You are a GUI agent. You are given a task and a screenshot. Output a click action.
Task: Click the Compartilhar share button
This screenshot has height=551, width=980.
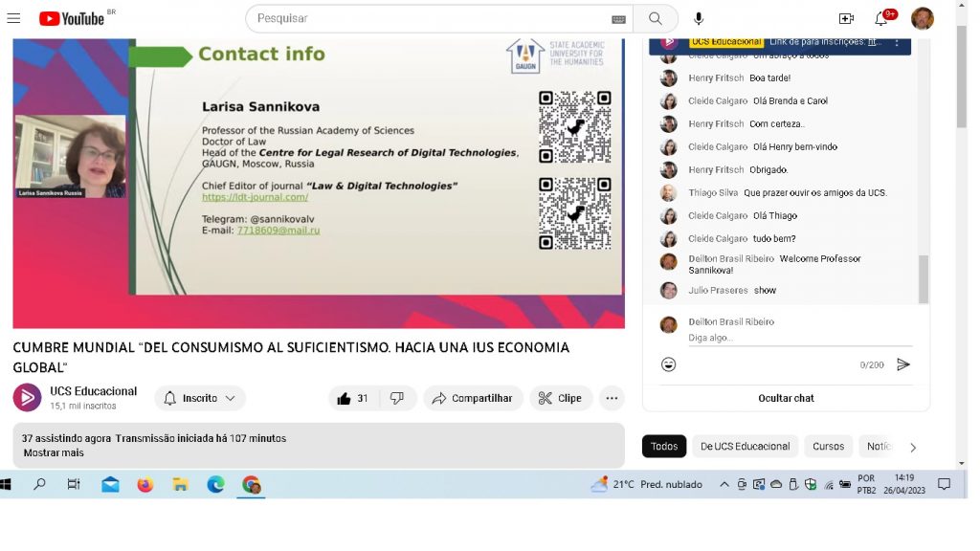(x=473, y=398)
